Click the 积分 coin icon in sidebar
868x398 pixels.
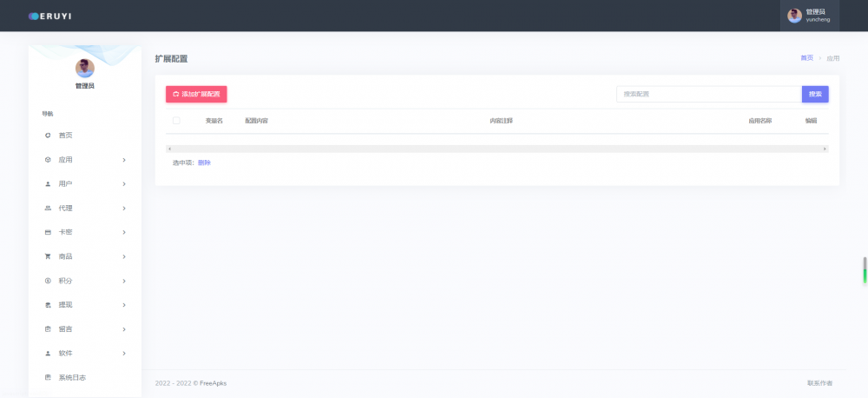[48, 281]
